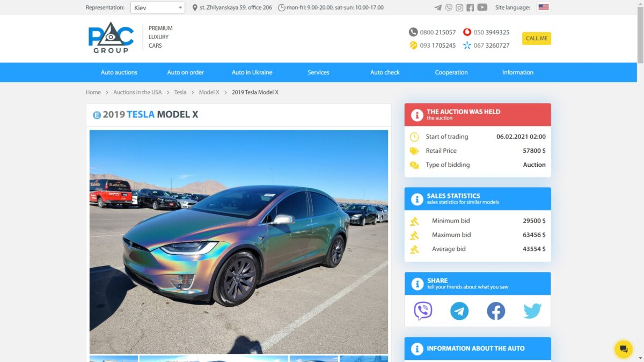This screenshot has height=362, width=644.
Task: Share via Viber icon
Action: coord(423,311)
